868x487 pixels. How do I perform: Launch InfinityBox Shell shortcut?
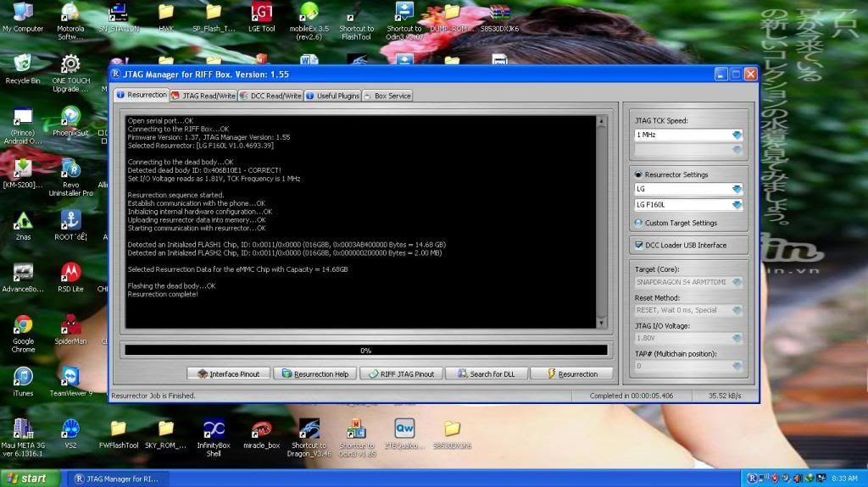pos(214,438)
